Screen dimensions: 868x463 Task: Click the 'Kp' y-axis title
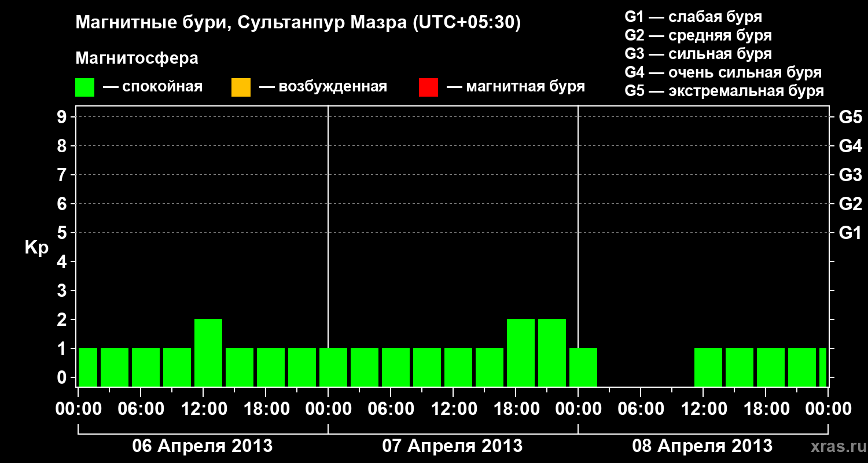(x=36, y=248)
